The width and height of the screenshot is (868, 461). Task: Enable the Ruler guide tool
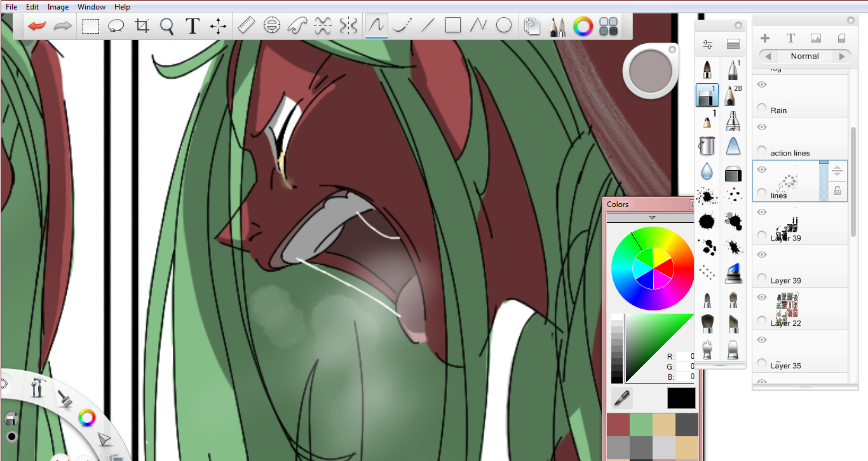click(246, 26)
